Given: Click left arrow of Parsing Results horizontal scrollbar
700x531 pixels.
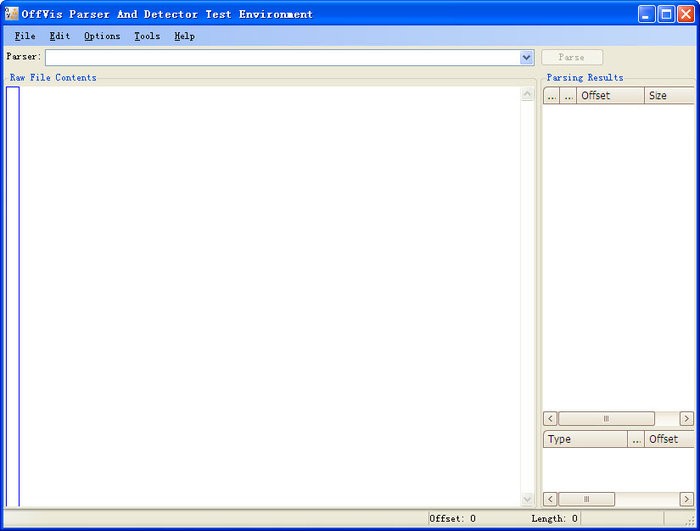Looking at the screenshot, I should 550,418.
